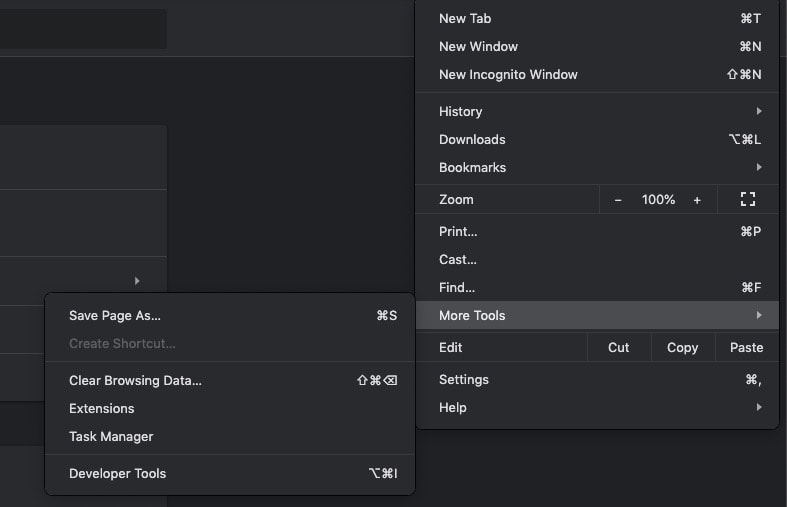Open Clear Browsing Data dialog

135,380
